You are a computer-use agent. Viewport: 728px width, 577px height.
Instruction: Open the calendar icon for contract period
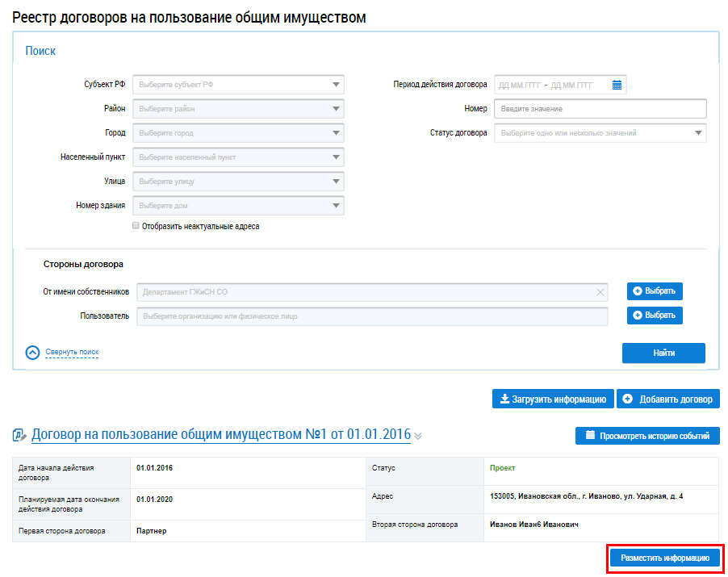(x=617, y=85)
